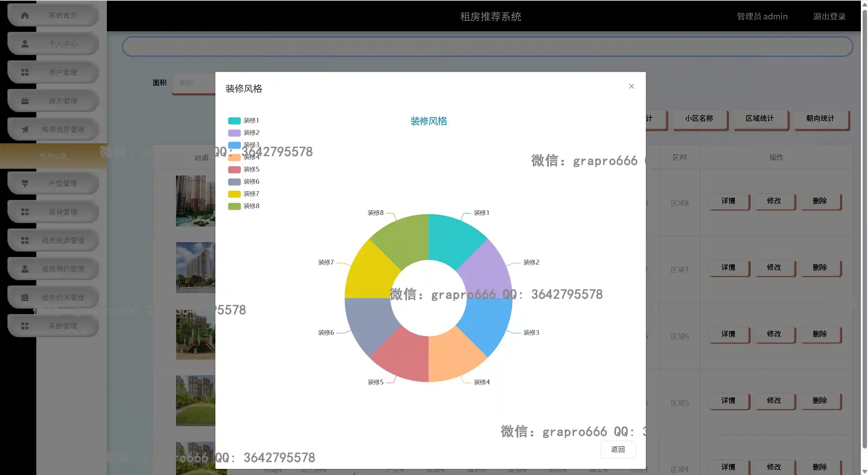Click 退出登录 in the top header
This screenshot has width=868, height=475.
pos(829,16)
